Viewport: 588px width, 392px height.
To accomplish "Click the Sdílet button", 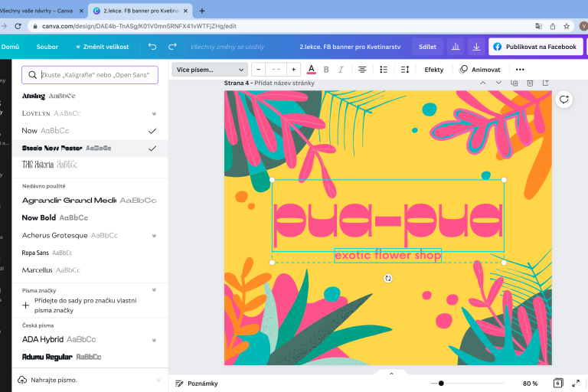I will pyautogui.click(x=427, y=47).
